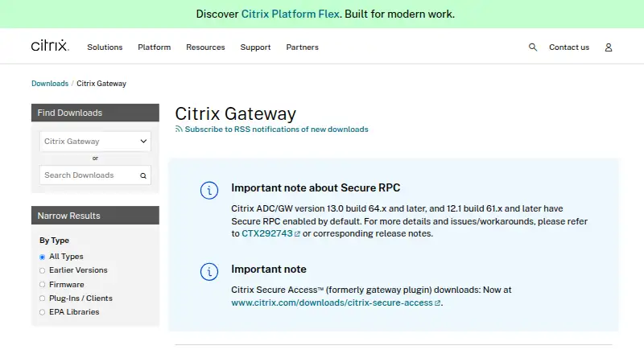Screen dimensions: 644x354
Task: Click the RSS feed icon
Action: (x=179, y=129)
